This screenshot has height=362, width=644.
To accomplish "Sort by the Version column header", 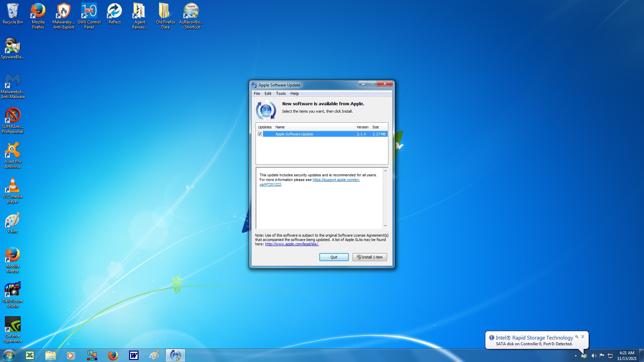I will tap(362, 127).
